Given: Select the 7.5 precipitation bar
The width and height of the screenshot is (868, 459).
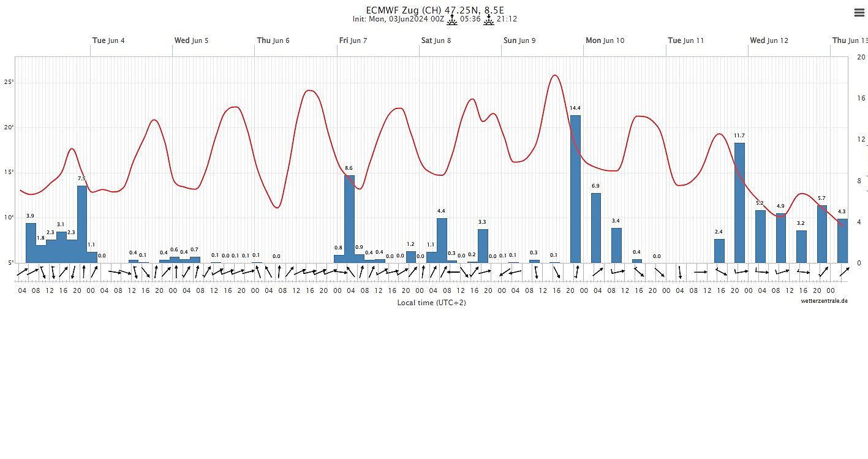Looking at the screenshot, I should tap(81, 224).
